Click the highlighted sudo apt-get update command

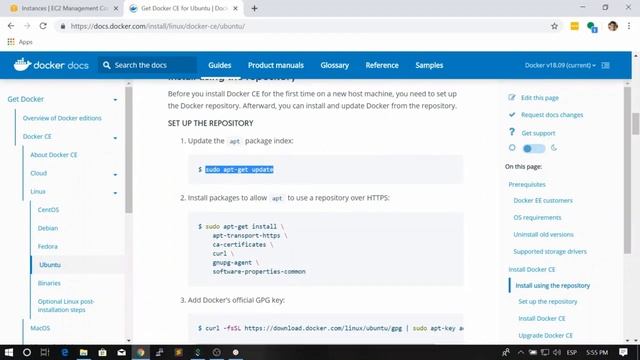point(239,169)
